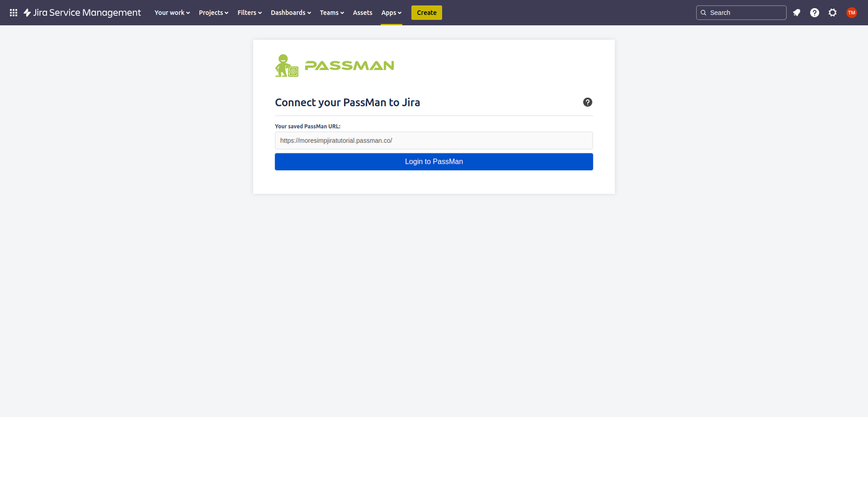Focus the Search input box
This screenshot has height=488, width=868.
[741, 12]
